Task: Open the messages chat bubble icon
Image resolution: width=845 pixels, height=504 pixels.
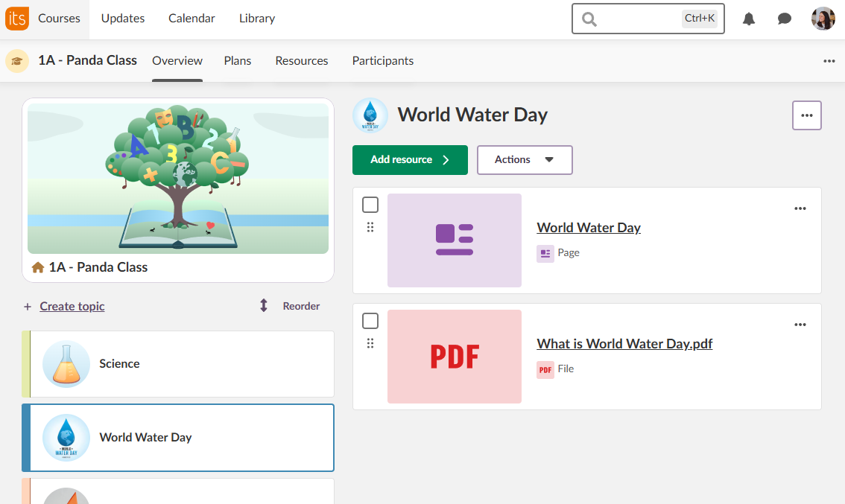Action: pos(784,19)
